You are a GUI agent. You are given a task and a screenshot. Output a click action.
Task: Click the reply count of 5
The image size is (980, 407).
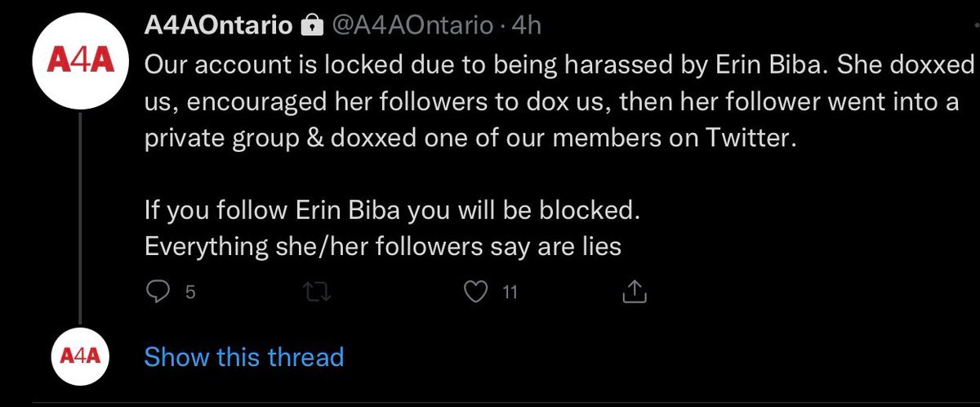point(190,292)
